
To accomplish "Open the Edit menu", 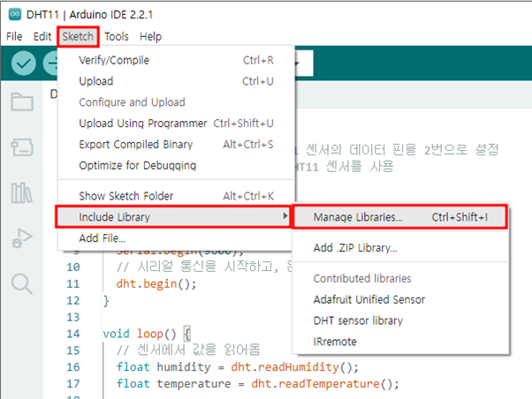I will 42,36.
